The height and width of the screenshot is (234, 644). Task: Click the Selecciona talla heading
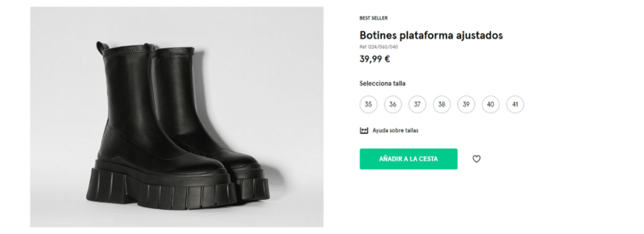click(x=382, y=83)
